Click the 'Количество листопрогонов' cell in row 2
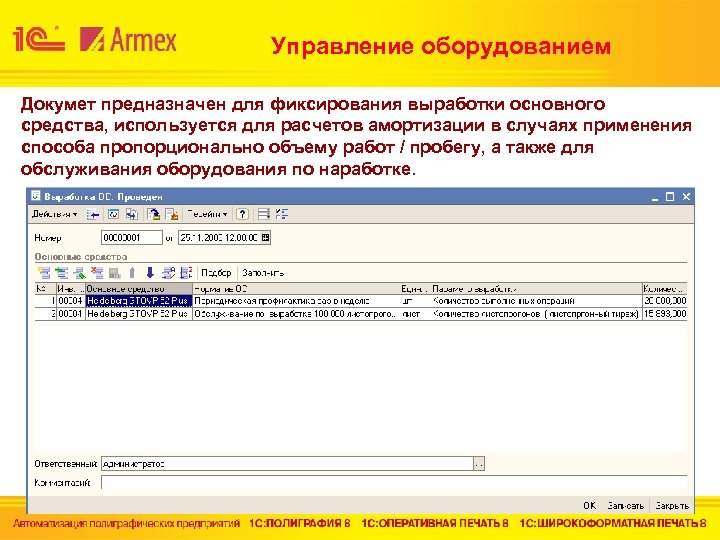The height and width of the screenshot is (540, 720). tap(536, 314)
